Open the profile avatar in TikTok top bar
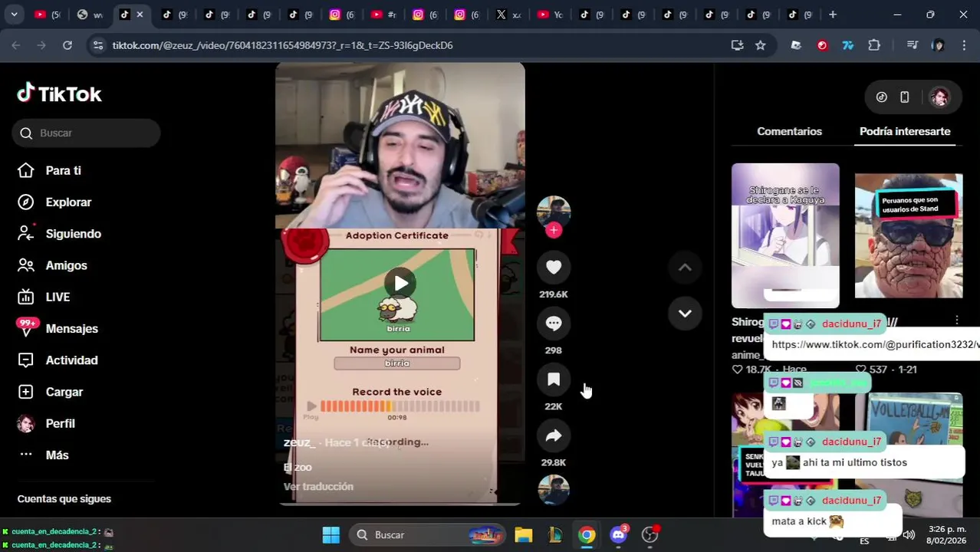Viewport: 980px width, 552px height. [x=939, y=97]
